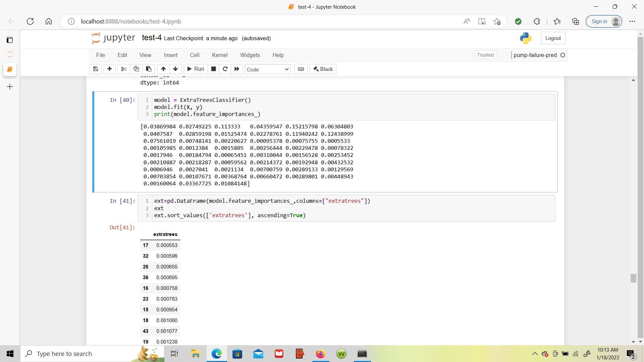
Task: Open the Kernel menu
Action: click(x=220, y=55)
